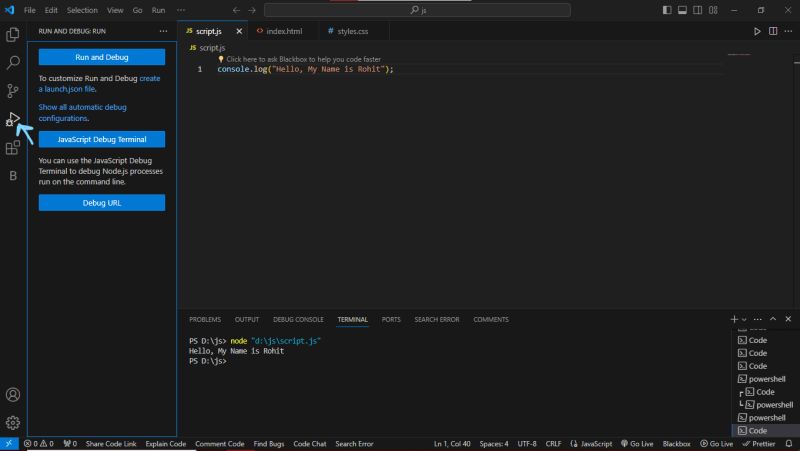Split the editor to the right

pyautogui.click(x=773, y=31)
